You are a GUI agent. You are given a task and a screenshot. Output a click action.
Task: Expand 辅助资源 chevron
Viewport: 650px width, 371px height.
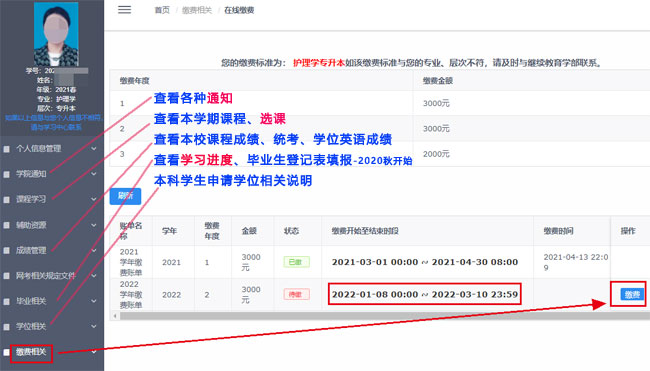point(94,225)
